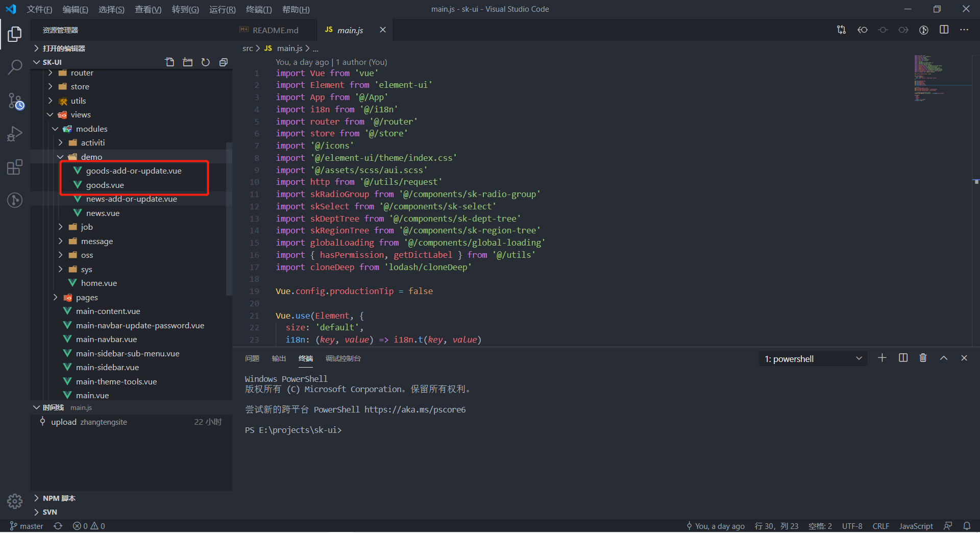Screen dimensions: 980x533
Task: Expand the Open Editors section
Action: (132, 48)
